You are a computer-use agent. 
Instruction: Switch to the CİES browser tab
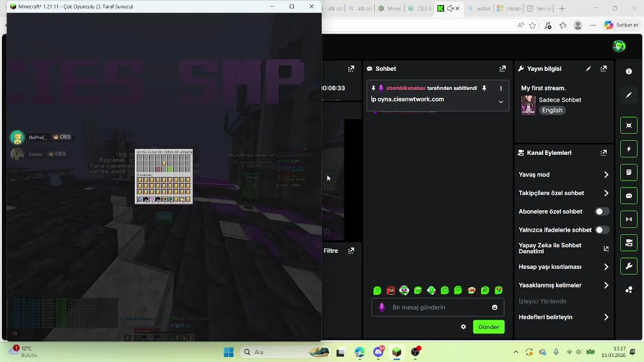[419, 9]
